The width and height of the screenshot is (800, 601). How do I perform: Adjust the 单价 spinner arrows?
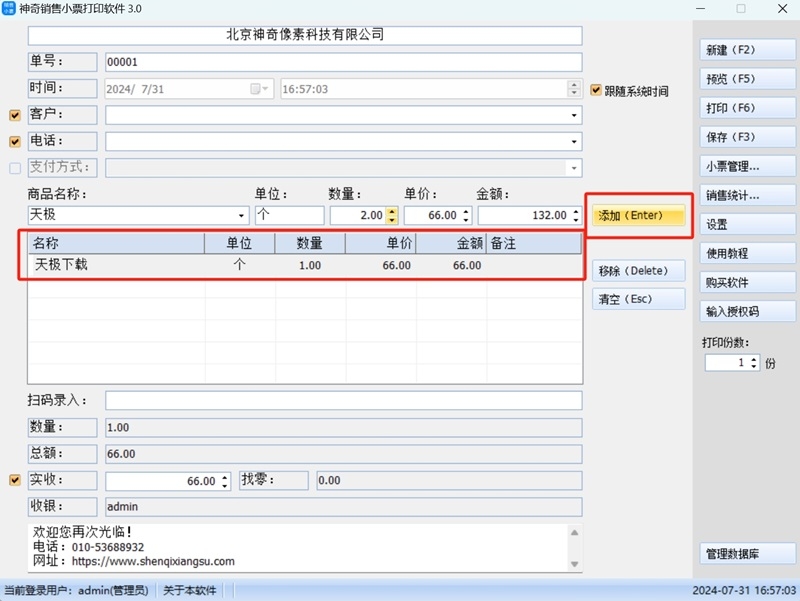466,215
